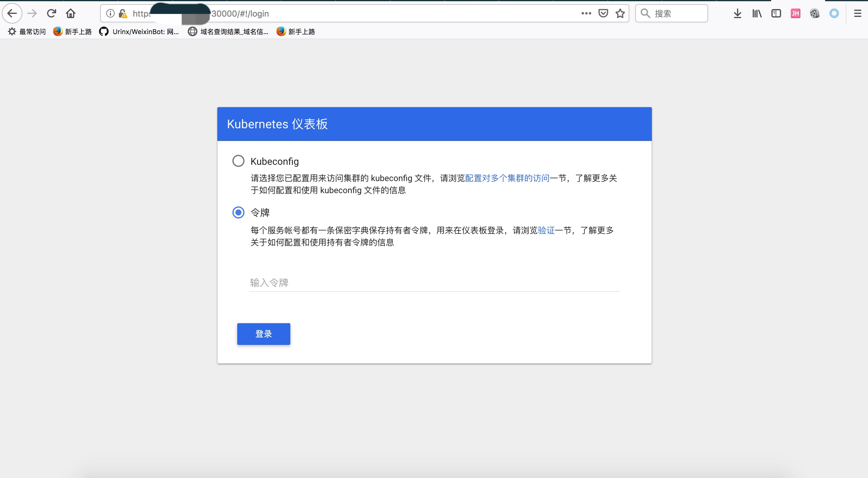Toggle the sidebar view icon
This screenshot has width=868, height=478.
pos(776,14)
